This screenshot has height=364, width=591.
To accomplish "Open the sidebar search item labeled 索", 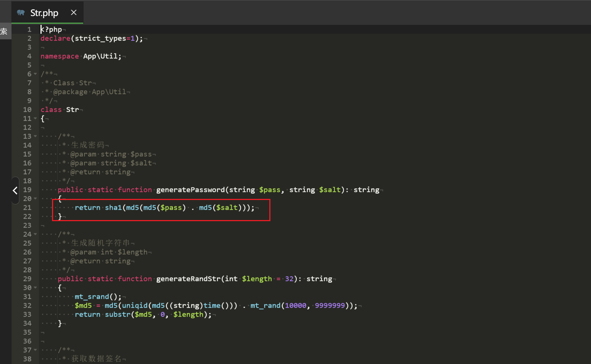I will click(4, 31).
